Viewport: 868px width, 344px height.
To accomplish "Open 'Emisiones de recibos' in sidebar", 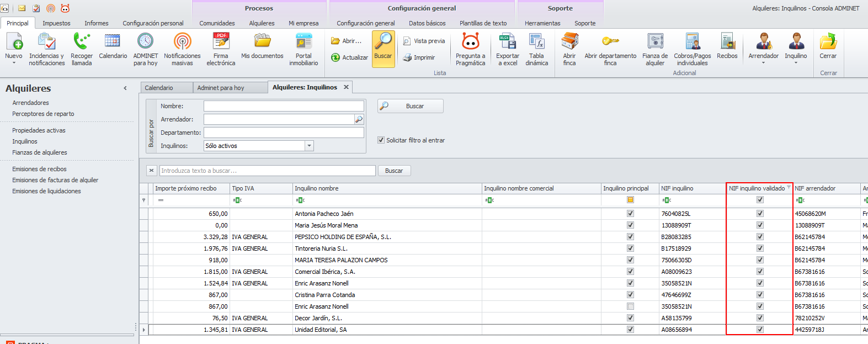I will click(39, 169).
